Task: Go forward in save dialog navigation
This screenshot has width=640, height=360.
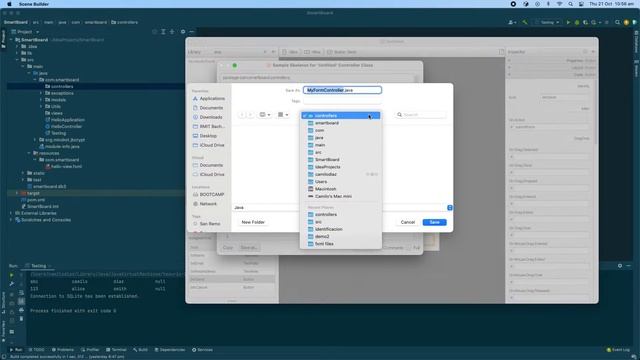Action: pyautogui.click(x=251, y=115)
